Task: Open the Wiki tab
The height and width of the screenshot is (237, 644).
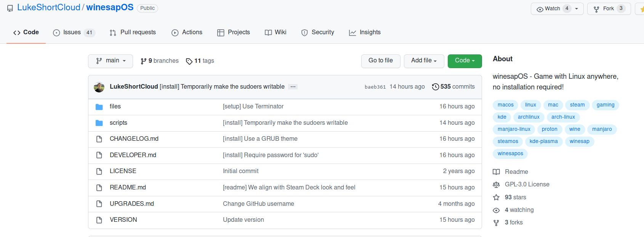Action: coord(276,32)
